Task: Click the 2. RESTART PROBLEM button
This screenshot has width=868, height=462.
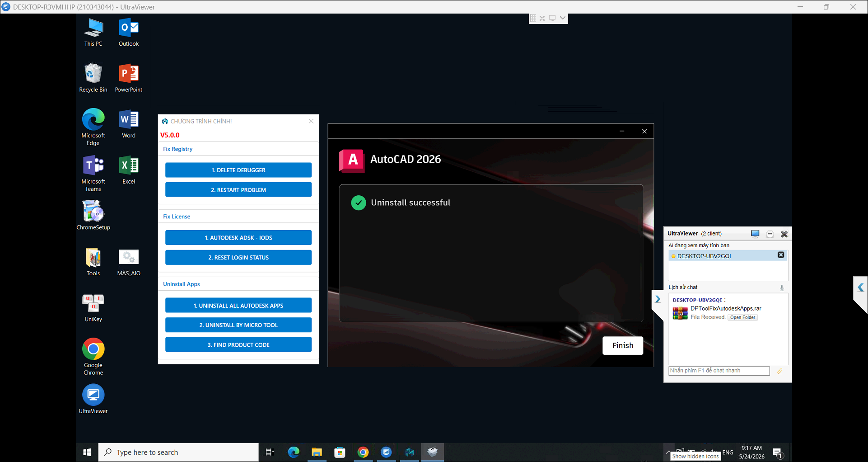Action: (238, 190)
